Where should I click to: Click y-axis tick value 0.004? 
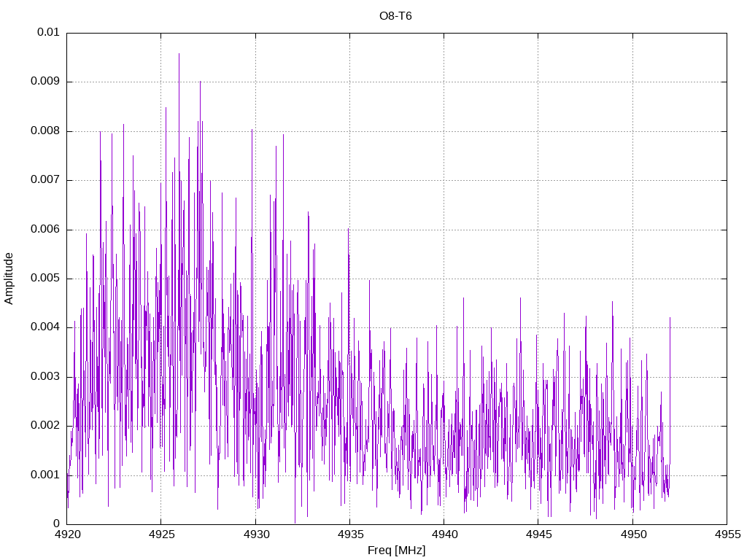click(x=45, y=327)
